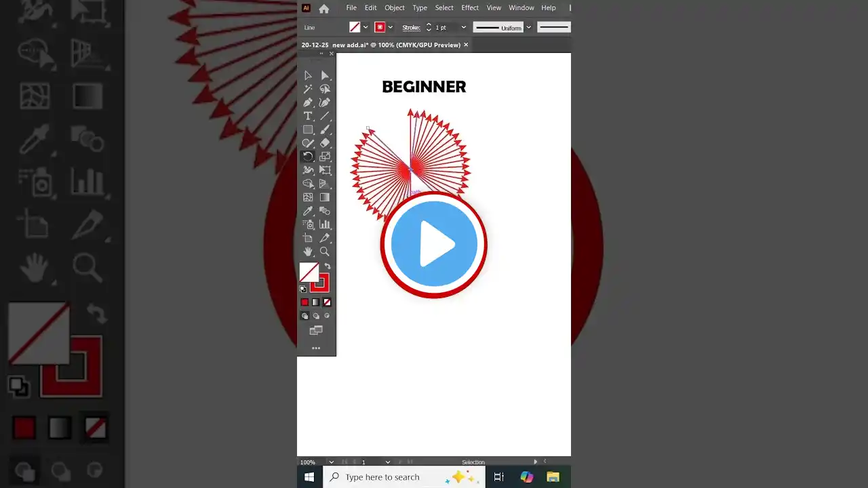Viewport: 868px width, 488px height.
Task: Activate the Type tool
Action: point(308,116)
